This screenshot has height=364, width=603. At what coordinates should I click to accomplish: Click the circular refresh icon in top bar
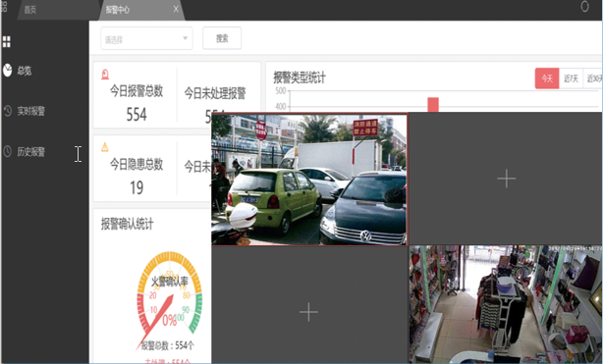coord(584,7)
